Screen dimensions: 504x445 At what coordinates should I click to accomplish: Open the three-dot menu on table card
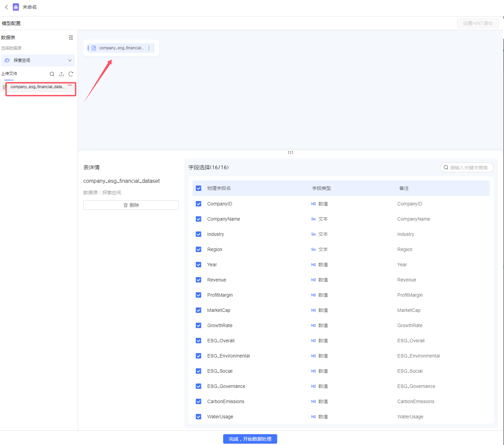[149, 48]
